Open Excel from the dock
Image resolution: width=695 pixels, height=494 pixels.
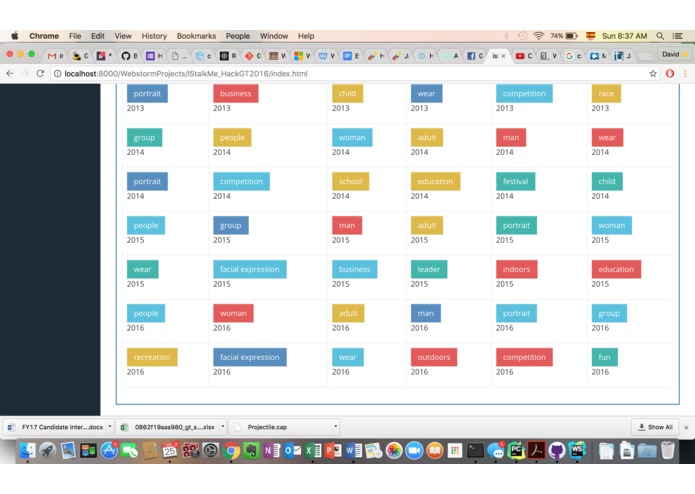pos(313,451)
